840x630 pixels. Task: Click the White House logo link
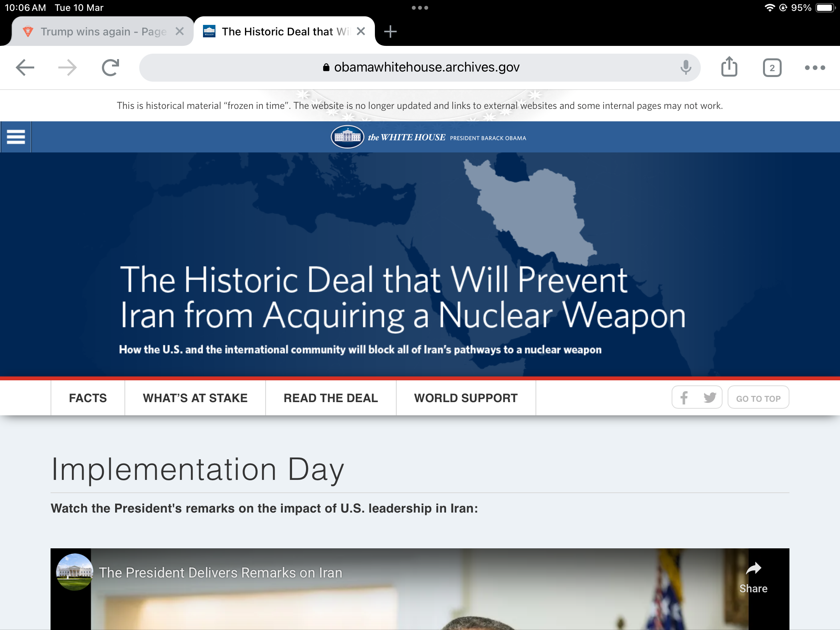(348, 137)
